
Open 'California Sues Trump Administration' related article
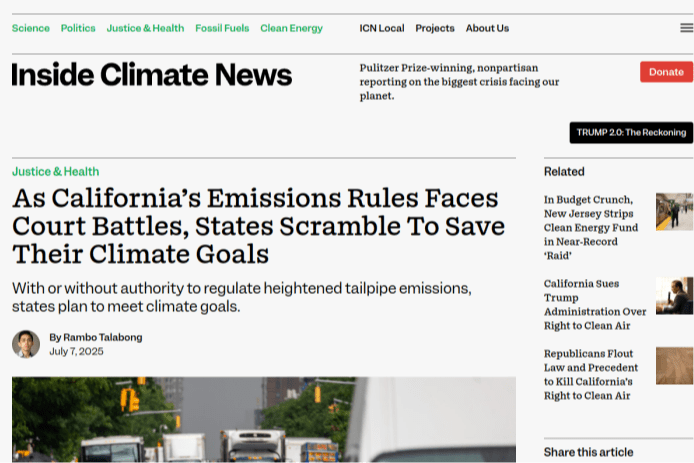tap(595, 305)
